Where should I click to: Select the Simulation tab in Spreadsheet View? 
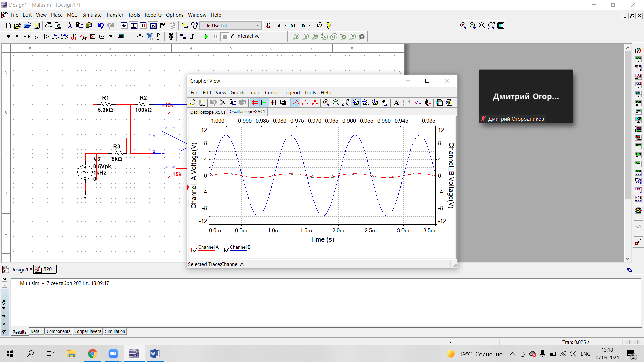[115, 331]
